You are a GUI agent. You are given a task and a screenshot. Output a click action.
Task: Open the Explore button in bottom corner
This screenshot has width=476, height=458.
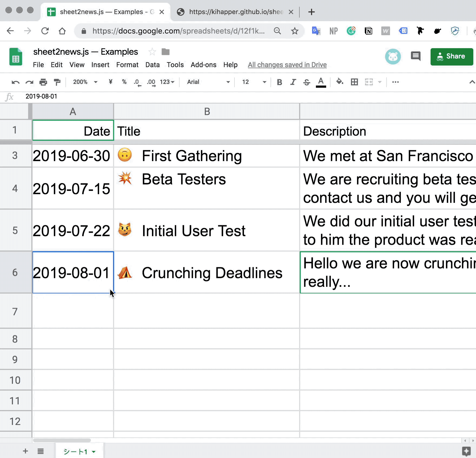(x=466, y=451)
